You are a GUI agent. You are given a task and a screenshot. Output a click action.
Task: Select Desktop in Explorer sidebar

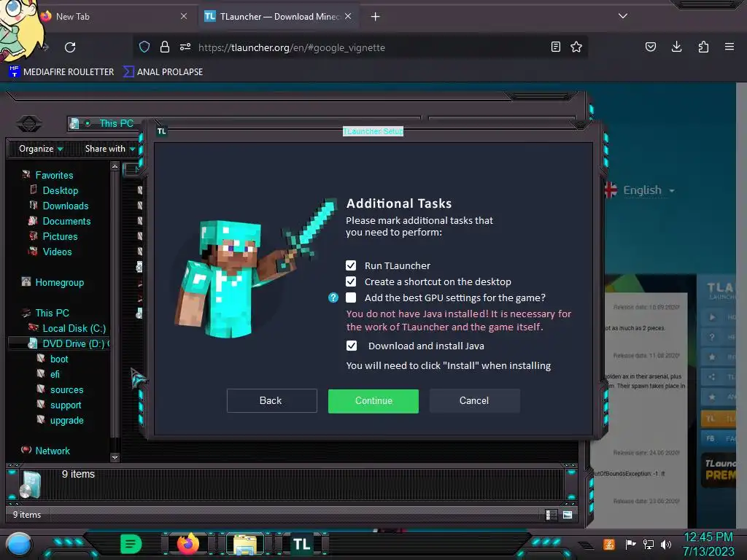[x=61, y=190]
